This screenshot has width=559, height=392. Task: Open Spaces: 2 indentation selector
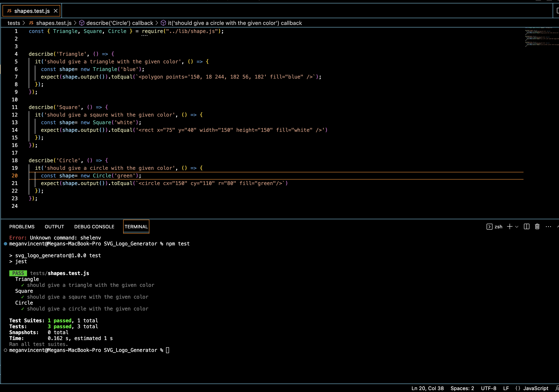point(462,388)
